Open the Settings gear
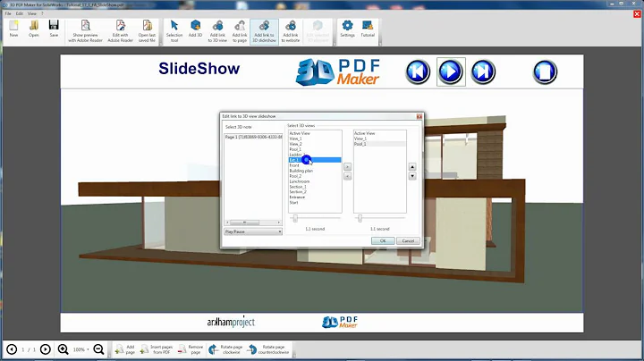644x361 pixels. (347, 29)
